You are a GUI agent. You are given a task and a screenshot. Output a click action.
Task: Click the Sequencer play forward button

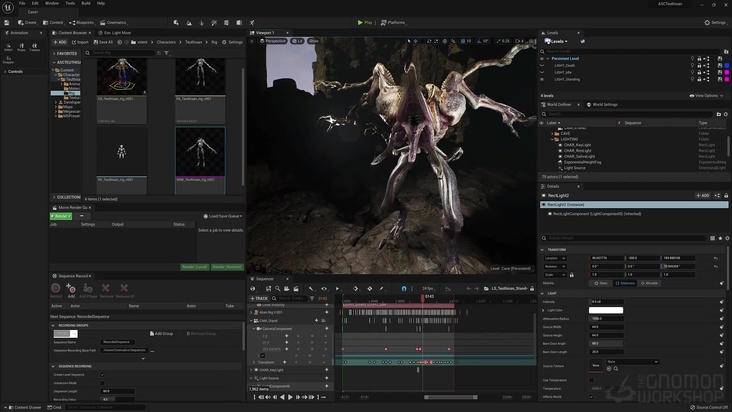point(290,397)
